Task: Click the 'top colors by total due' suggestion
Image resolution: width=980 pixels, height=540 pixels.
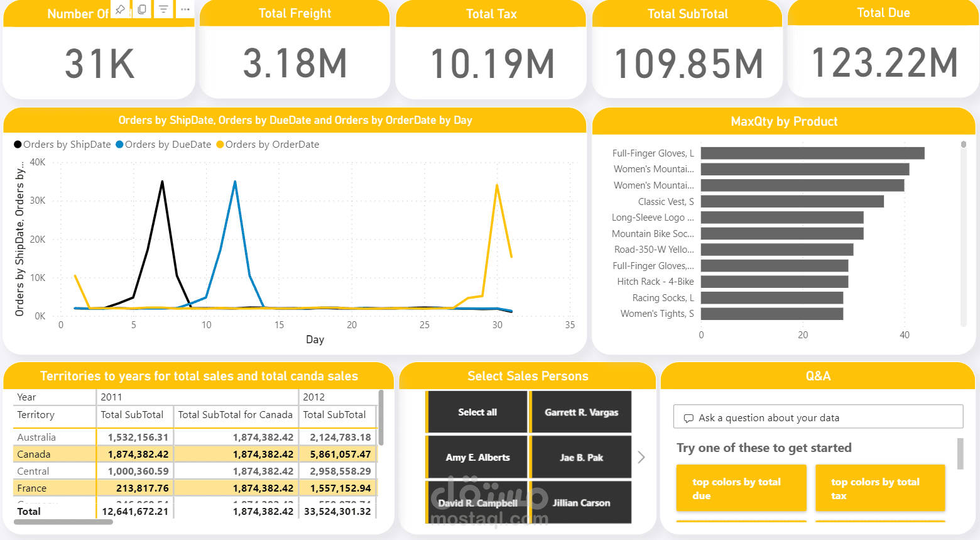Action: (741, 488)
